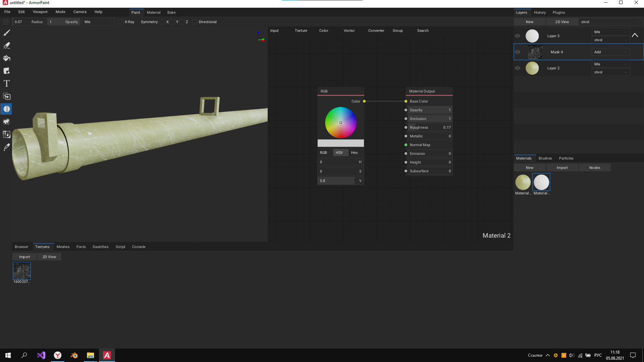
Task: Click the RGB node color wheel
Action: 340,123
